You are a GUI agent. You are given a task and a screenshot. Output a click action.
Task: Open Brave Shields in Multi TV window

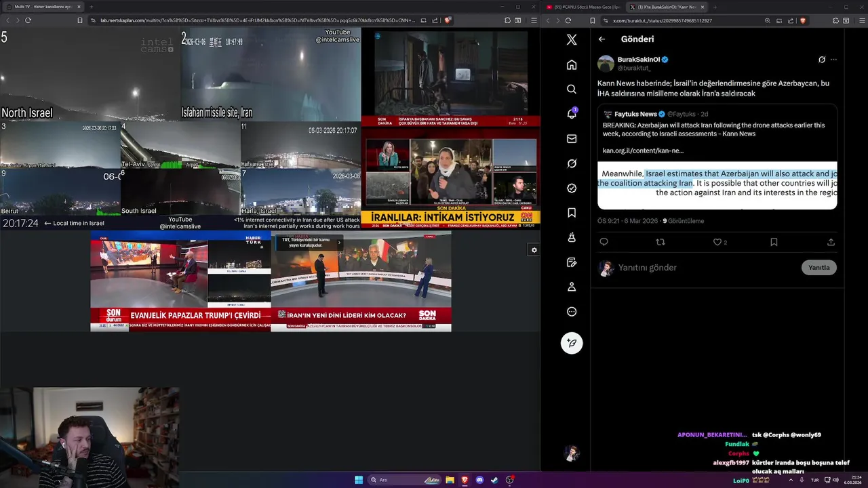[448, 20]
